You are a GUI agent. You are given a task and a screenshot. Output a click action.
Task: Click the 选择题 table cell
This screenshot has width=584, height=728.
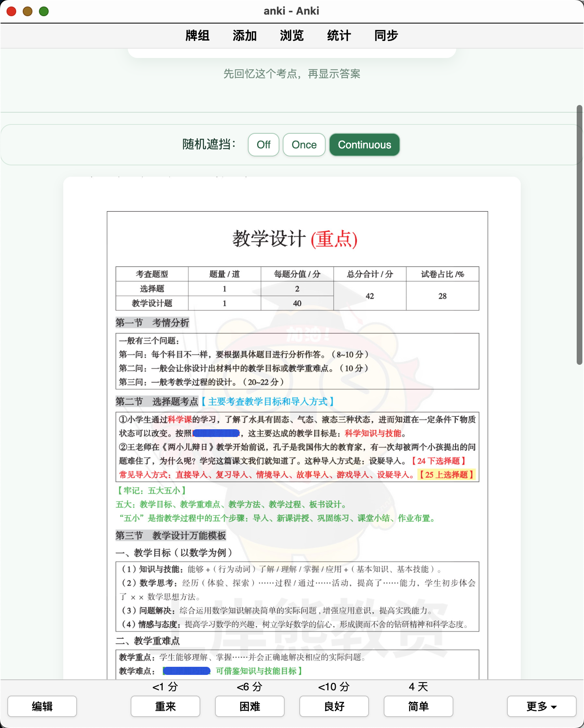point(152,289)
